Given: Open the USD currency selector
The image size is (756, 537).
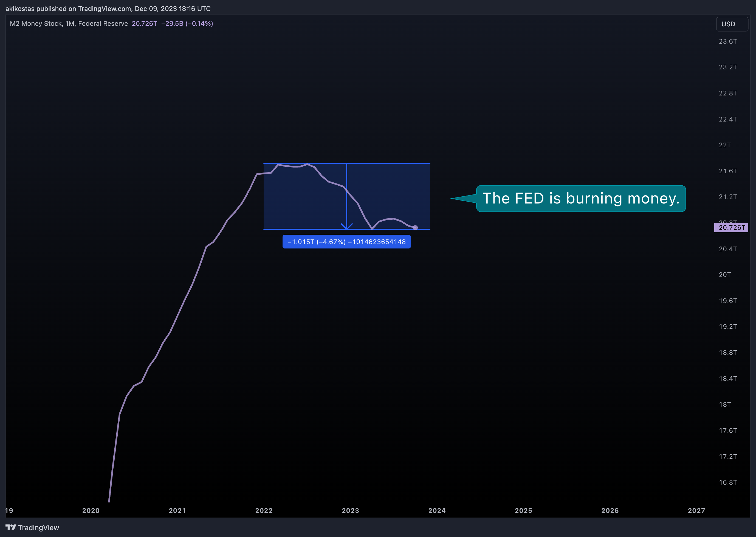Looking at the screenshot, I should 732,24.
